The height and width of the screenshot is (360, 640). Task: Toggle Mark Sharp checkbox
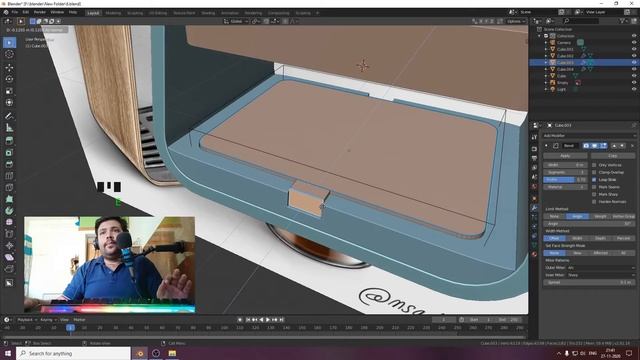tap(594, 194)
